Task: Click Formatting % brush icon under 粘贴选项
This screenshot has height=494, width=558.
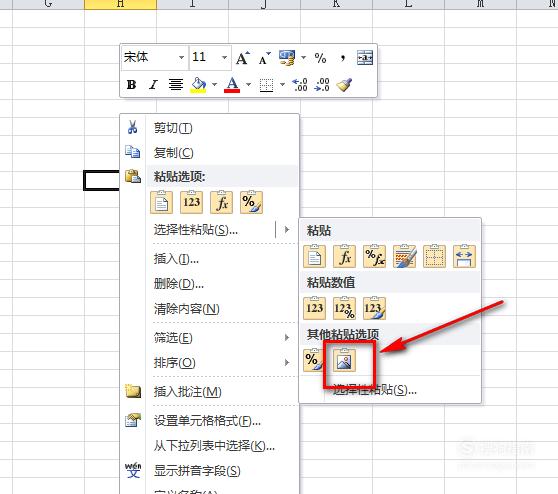Action: click(x=252, y=203)
